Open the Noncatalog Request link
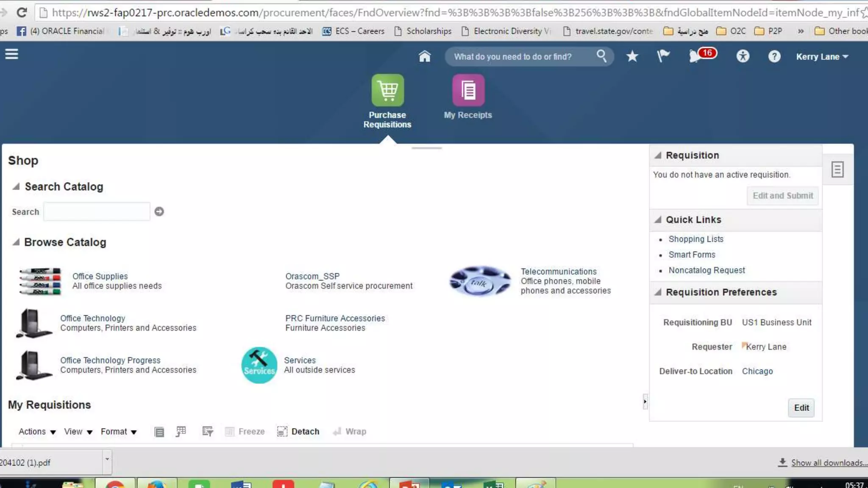The height and width of the screenshot is (488, 868). pos(707,270)
